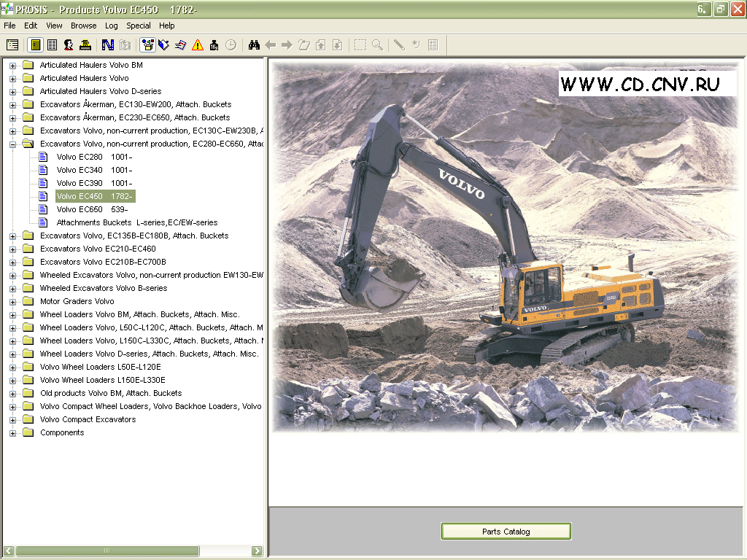This screenshot has width=747, height=560.
Task: Expand Volvo Wheel Loaders L50E-L120E node
Action: (x=13, y=367)
